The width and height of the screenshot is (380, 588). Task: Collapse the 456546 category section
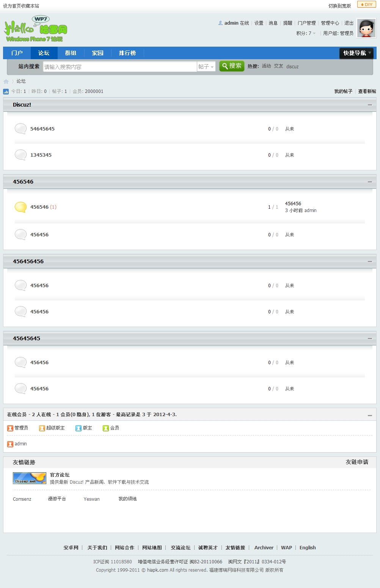370,182
